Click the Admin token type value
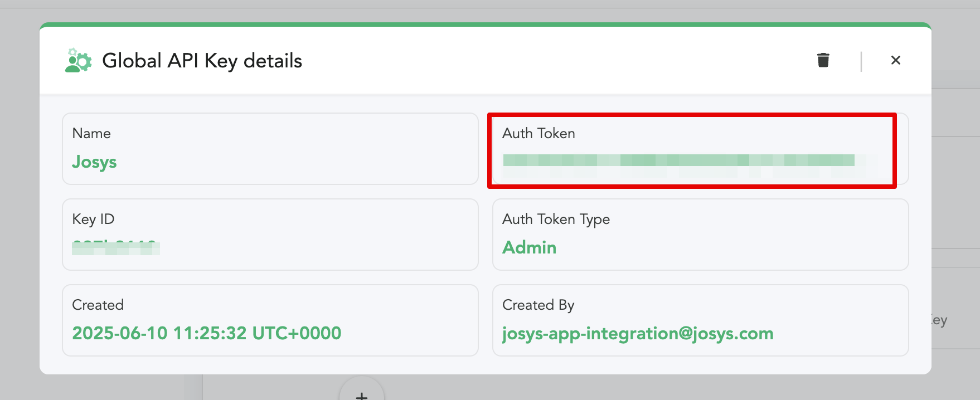The width and height of the screenshot is (980, 400). click(529, 247)
